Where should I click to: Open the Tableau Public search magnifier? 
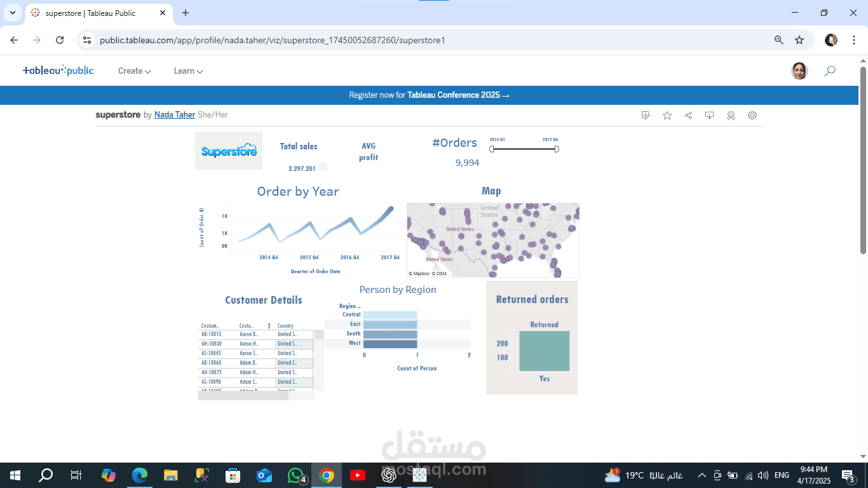(x=830, y=71)
